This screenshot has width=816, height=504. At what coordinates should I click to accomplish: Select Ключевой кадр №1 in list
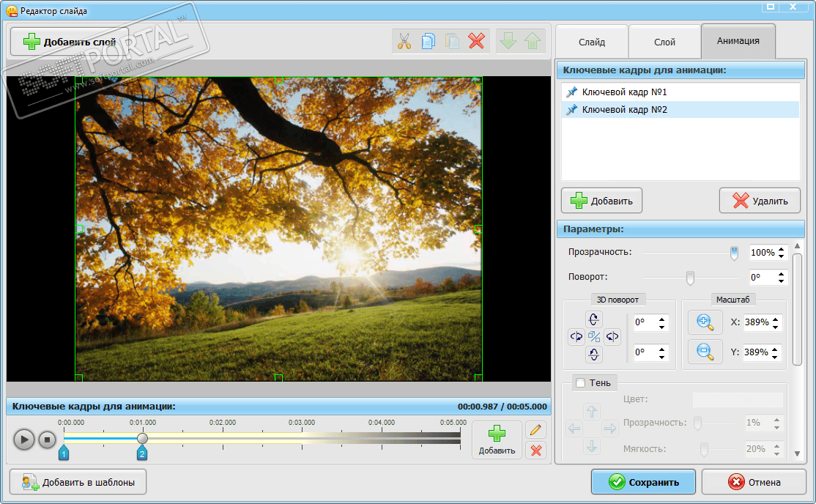(624, 92)
